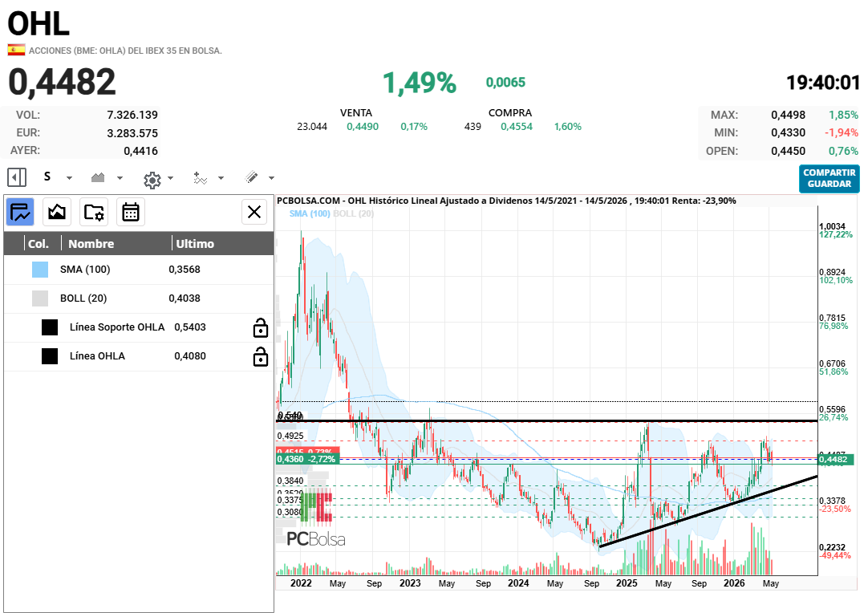Open the chart comparison tab icon

[57, 212]
